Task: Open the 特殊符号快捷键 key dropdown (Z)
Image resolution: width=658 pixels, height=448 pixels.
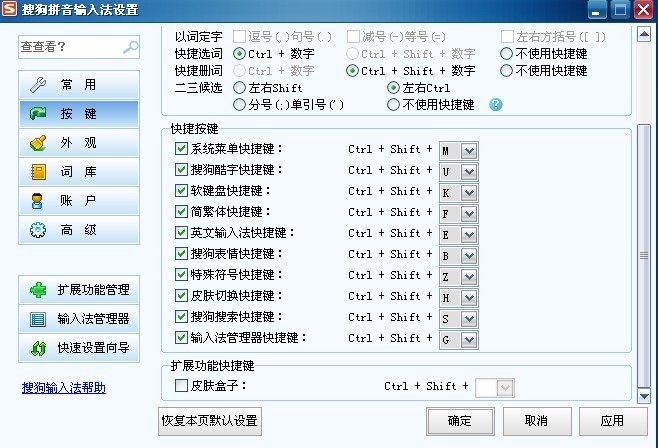Action: (469, 276)
